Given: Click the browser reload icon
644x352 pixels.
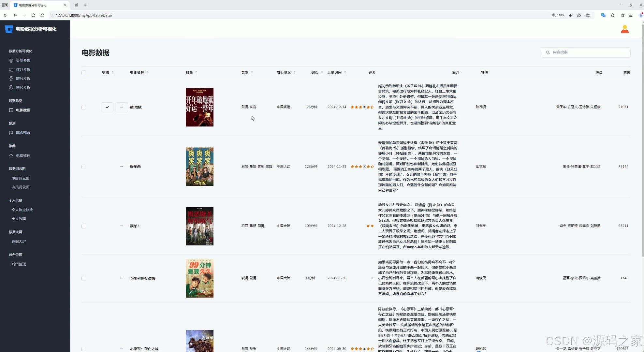Looking at the screenshot, I should pyautogui.click(x=33, y=15).
